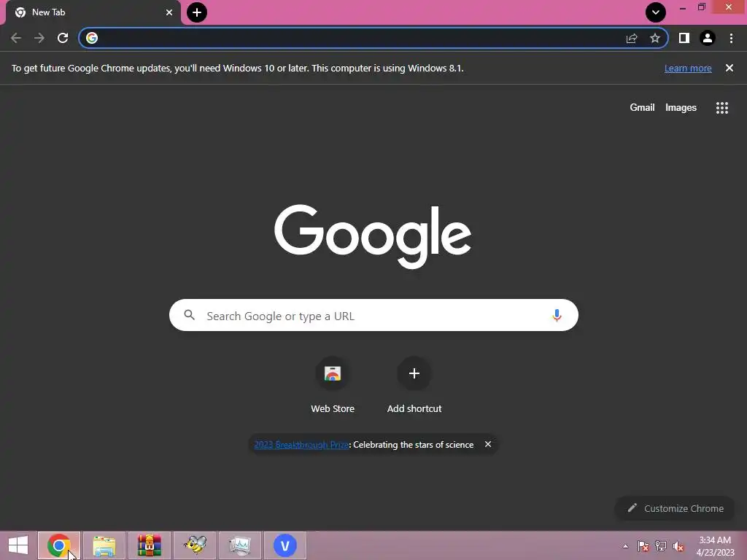Click the muted volume tray icon
Viewport: 747px width, 560px height.
[x=678, y=546]
